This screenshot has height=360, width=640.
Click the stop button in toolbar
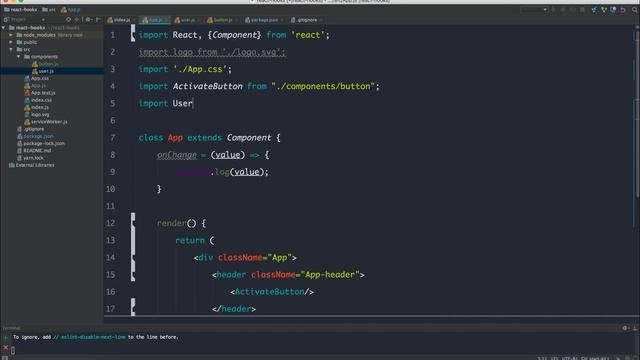(582, 9)
